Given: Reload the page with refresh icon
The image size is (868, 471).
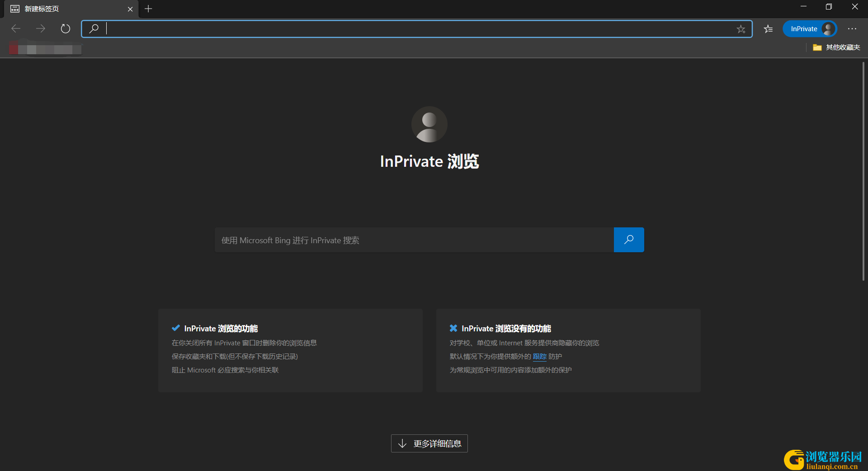Looking at the screenshot, I should [66, 29].
